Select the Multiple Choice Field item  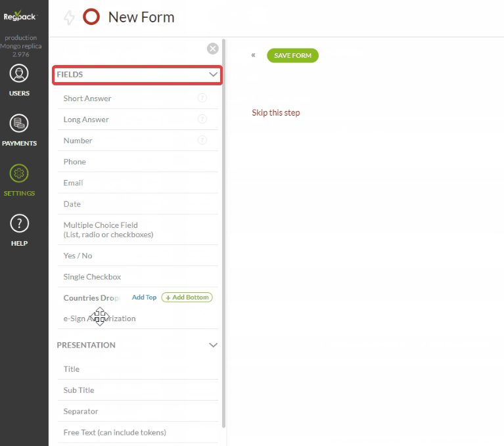[108, 229]
